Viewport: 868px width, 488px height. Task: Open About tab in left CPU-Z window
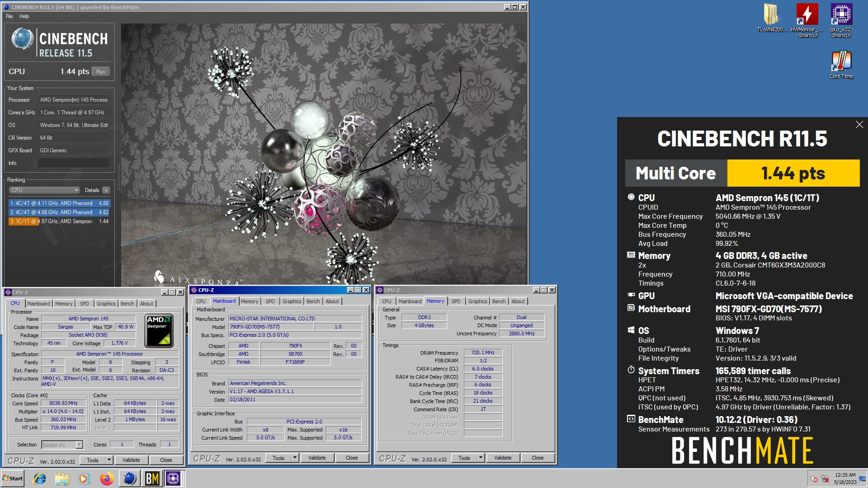pos(146,304)
